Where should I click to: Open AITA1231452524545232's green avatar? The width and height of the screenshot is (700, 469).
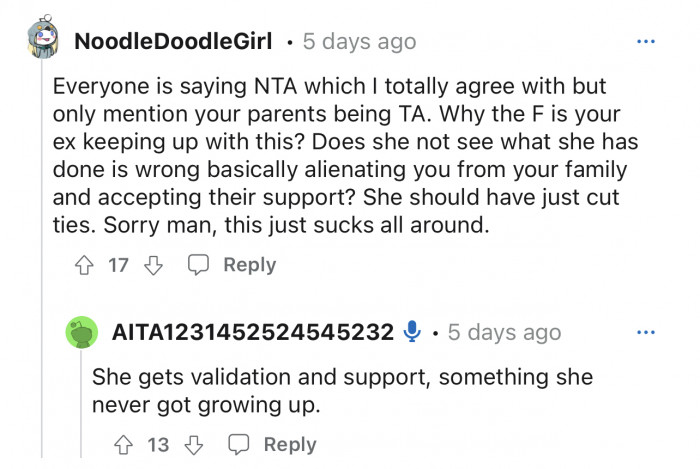83,333
